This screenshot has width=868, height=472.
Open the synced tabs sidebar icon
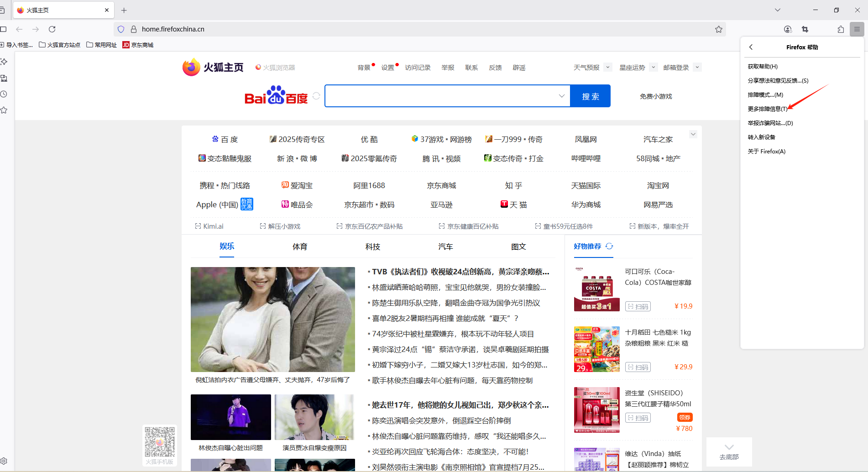(4, 79)
